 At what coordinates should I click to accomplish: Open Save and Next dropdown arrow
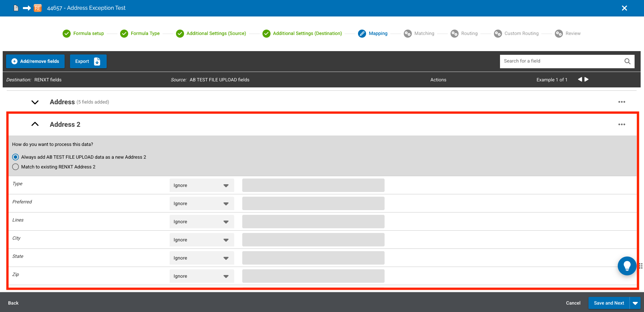635,303
